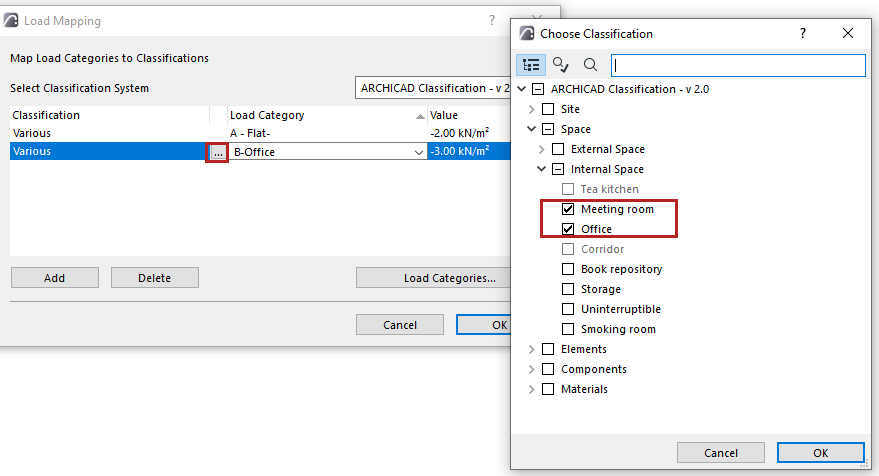The width and height of the screenshot is (879, 476).
Task: Expand the Elements tree node
Action: [x=531, y=349]
